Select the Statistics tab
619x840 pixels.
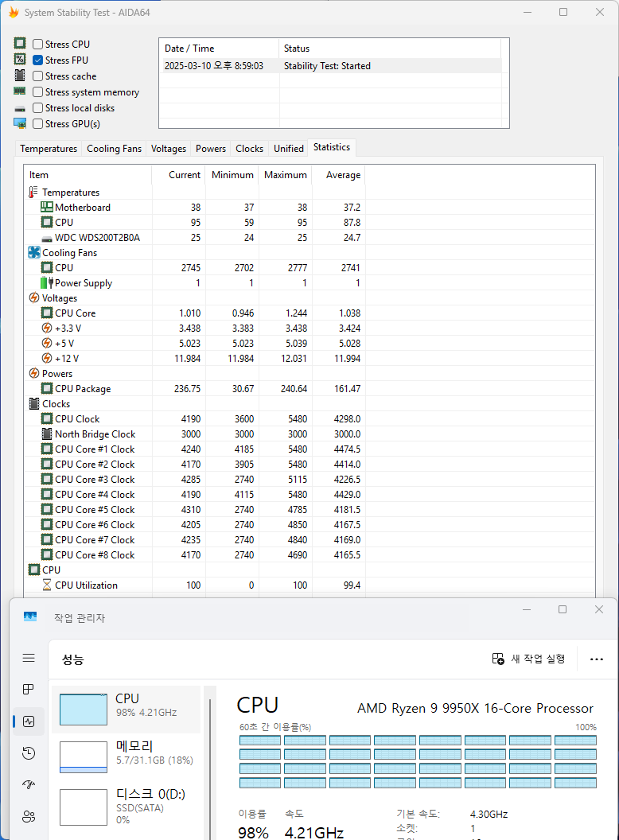click(x=332, y=147)
